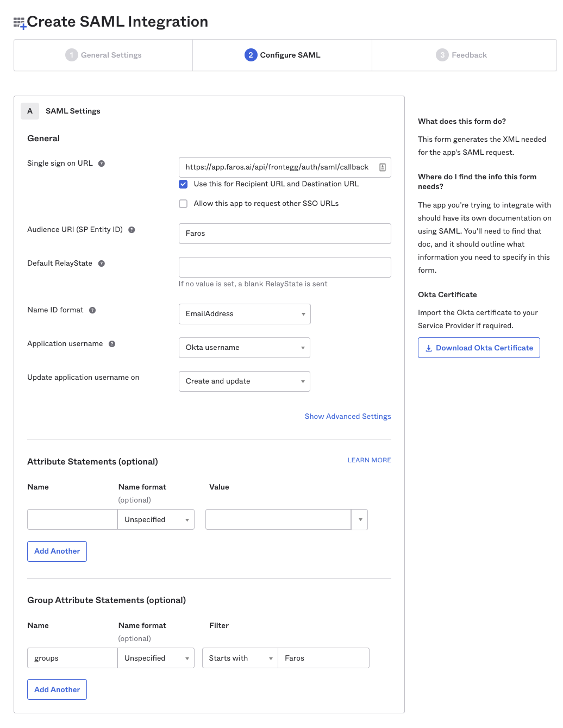The image size is (563, 728).
Task: Click the icon inside Single sign on URL field
Action: (383, 167)
